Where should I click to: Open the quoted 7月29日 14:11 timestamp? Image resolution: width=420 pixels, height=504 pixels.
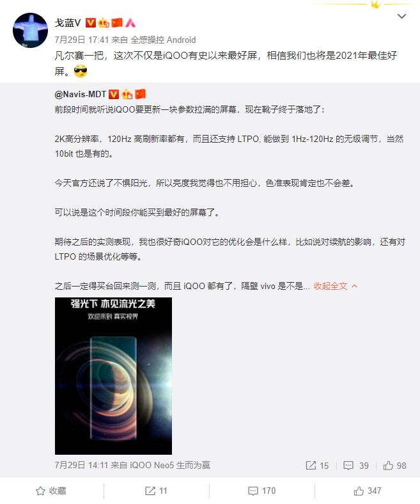pos(81,465)
